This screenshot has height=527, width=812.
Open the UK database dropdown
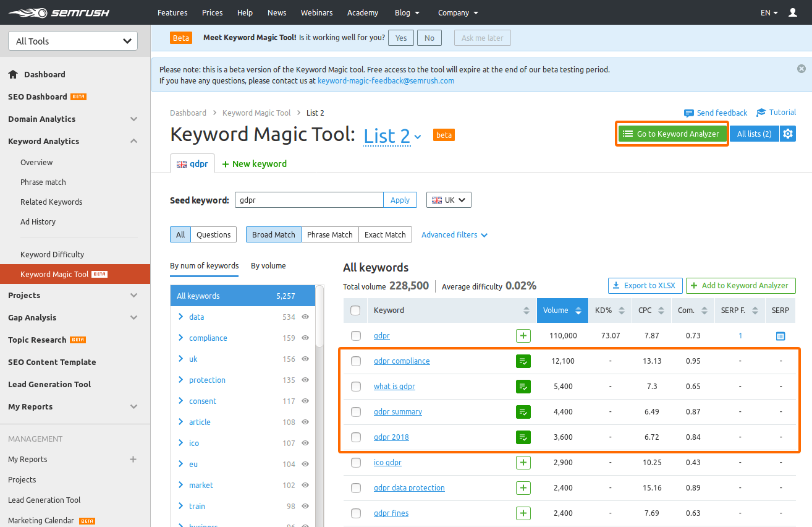(x=449, y=200)
